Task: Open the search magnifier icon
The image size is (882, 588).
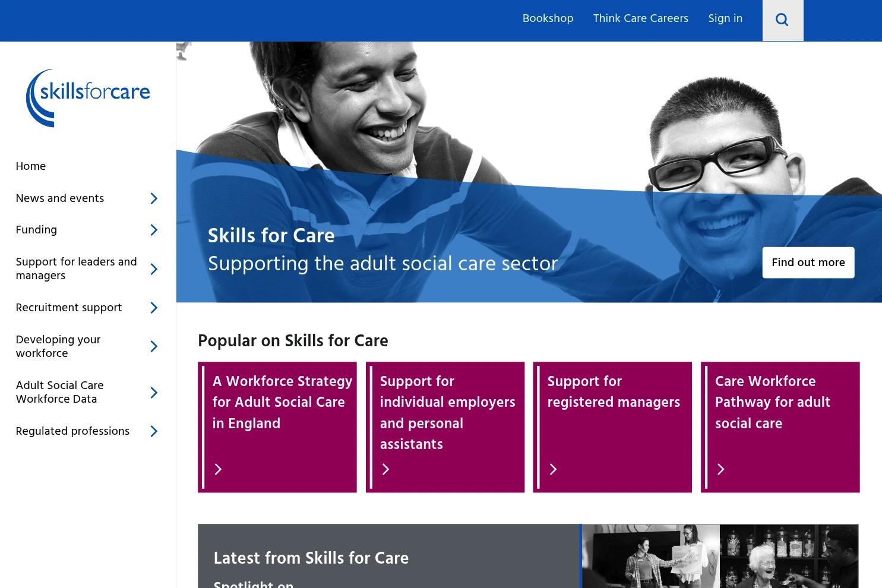Action: pos(782,20)
